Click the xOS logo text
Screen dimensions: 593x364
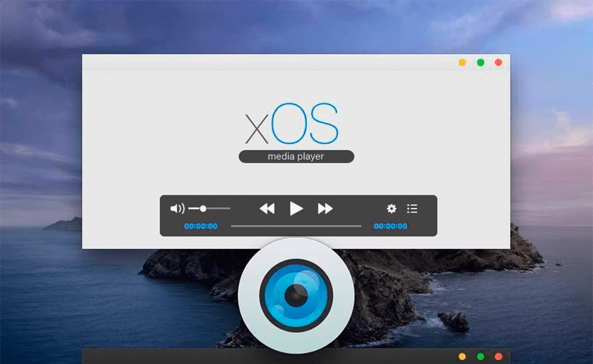point(292,124)
